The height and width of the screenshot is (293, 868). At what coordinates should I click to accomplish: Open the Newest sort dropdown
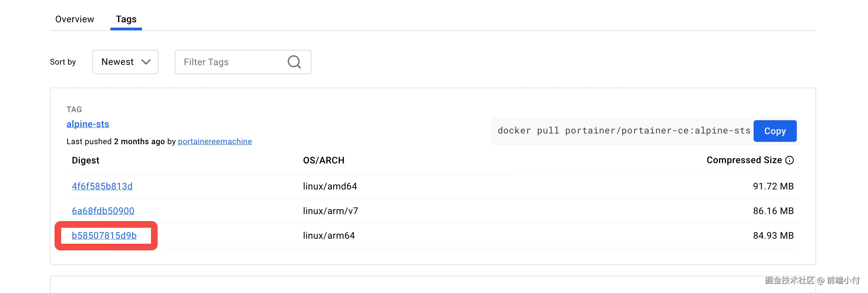point(125,62)
